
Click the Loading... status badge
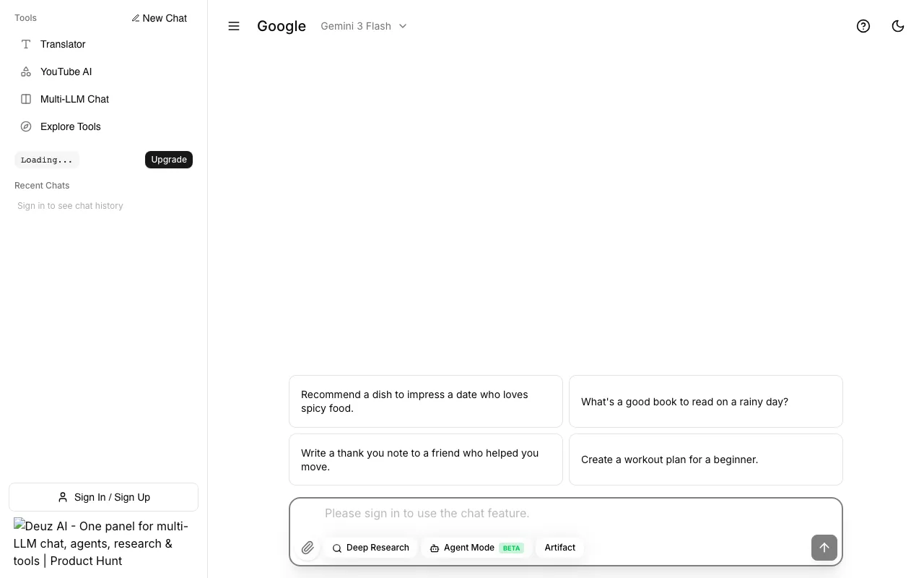47,160
